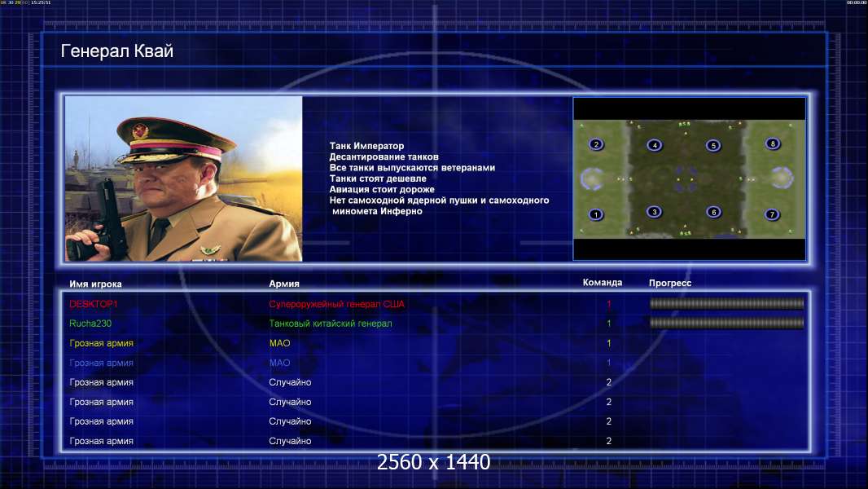Click the map preview thumbnail
868x489 pixels.
coord(689,178)
